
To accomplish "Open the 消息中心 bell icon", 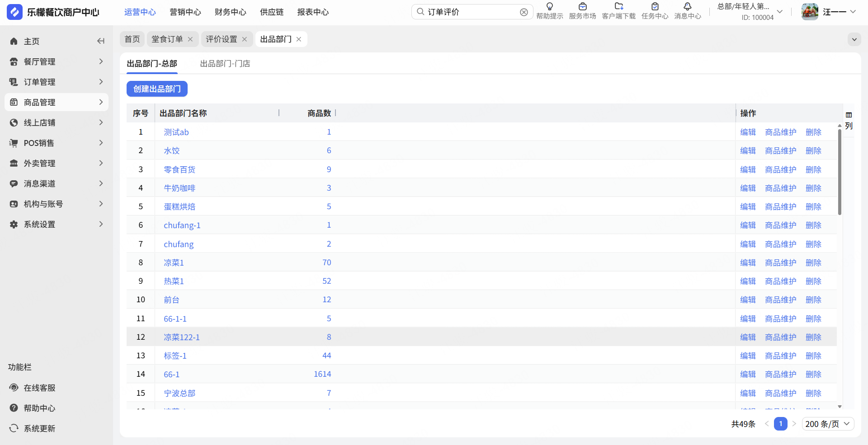I will point(688,6).
